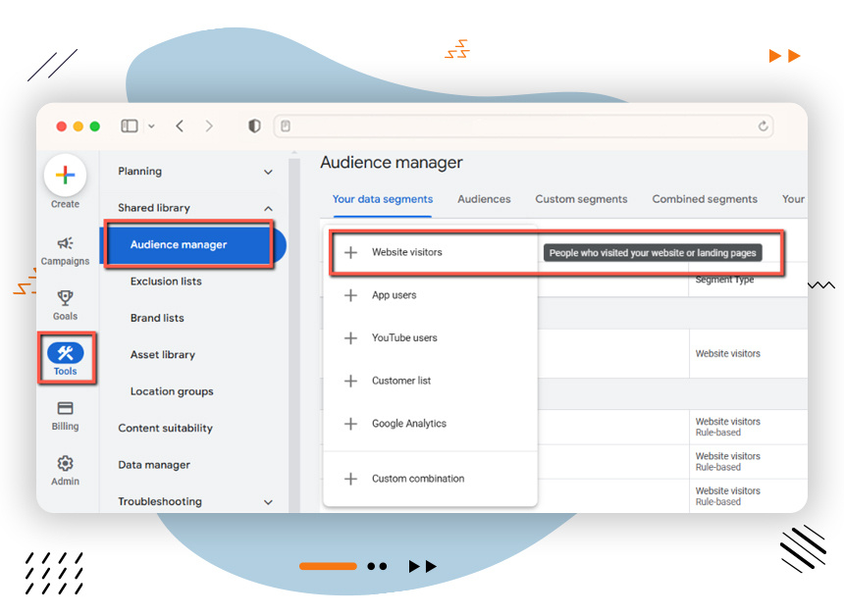Select the App users segment option
The image size is (844, 616).
tap(395, 295)
